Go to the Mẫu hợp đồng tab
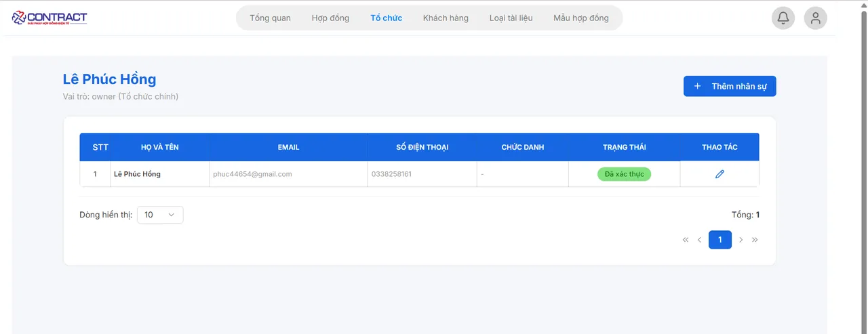This screenshot has height=334, width=868. (580, 18)
